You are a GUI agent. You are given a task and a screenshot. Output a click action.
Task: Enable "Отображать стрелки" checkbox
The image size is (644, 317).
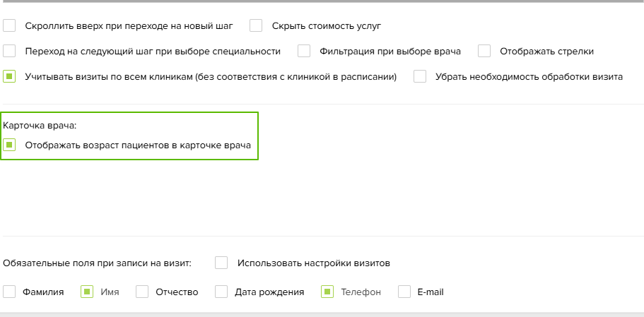pos(484,52)
